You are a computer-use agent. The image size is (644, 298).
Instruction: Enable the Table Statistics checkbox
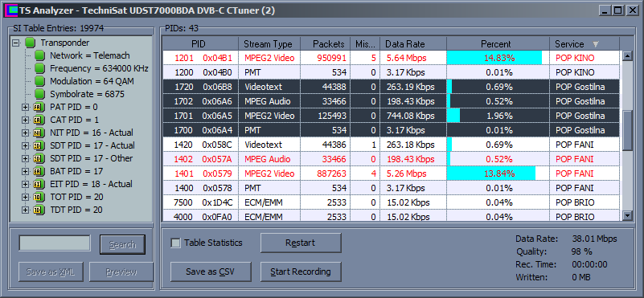tap(175, 243)
